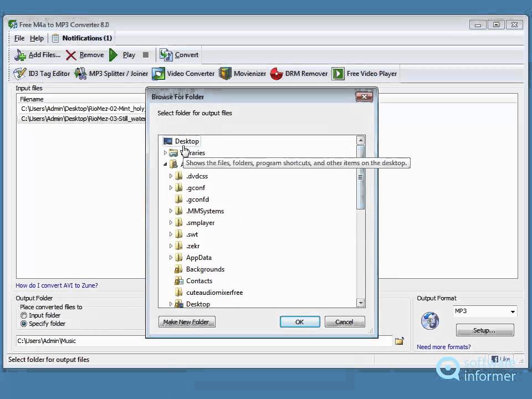
Task: Select the AppData folder
Action: click(x=193, y=258)
